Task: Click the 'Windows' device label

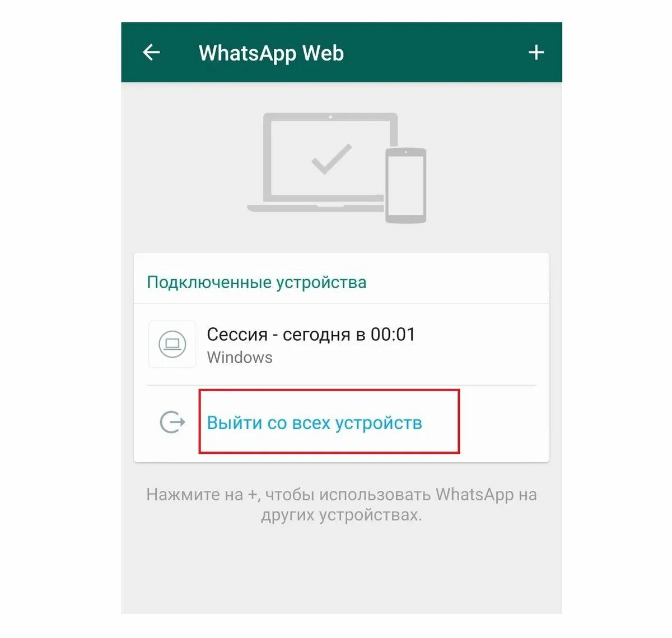Action: (x=240, y=358)
